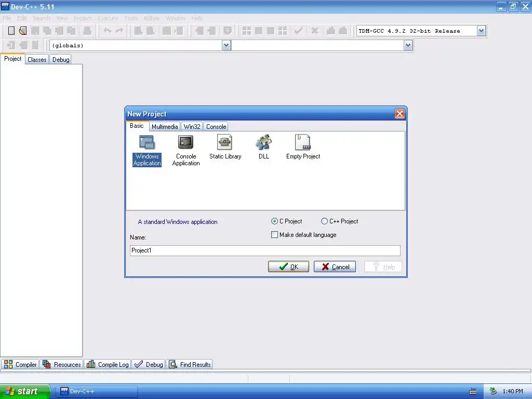Click the Stop execution X toolbar icon

(x=315, y=31)
